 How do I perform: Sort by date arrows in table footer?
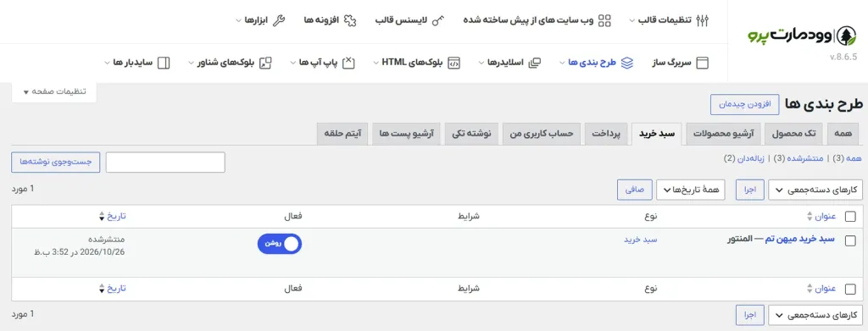pyautogui.click(x=102, y=289)
